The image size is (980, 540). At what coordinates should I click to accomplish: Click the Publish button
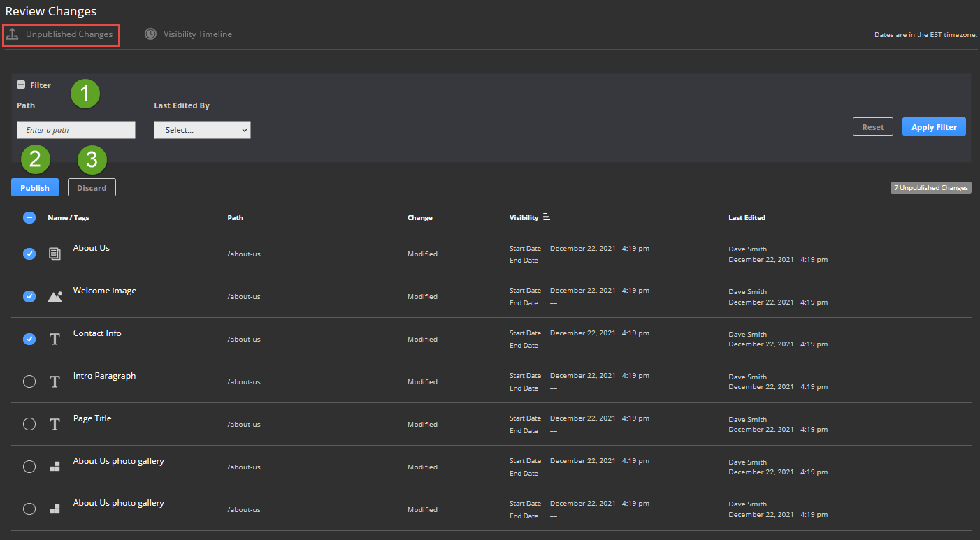click(35, 187)
